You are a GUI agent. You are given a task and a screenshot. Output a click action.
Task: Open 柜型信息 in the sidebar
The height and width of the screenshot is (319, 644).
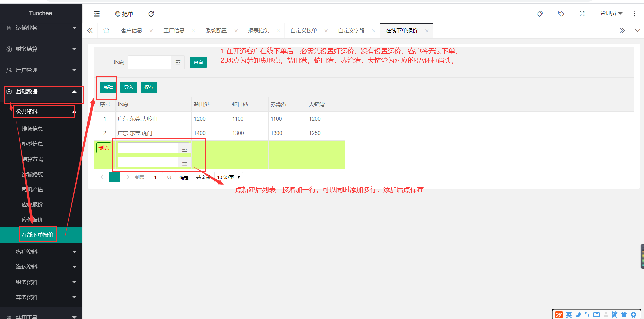[x=32, y=144]
